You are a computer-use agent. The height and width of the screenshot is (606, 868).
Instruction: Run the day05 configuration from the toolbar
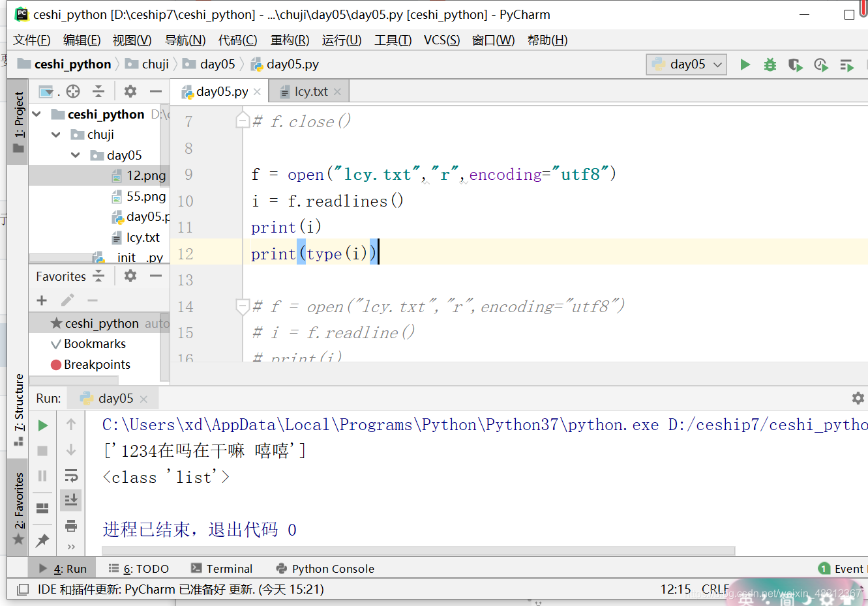[745, 65]
